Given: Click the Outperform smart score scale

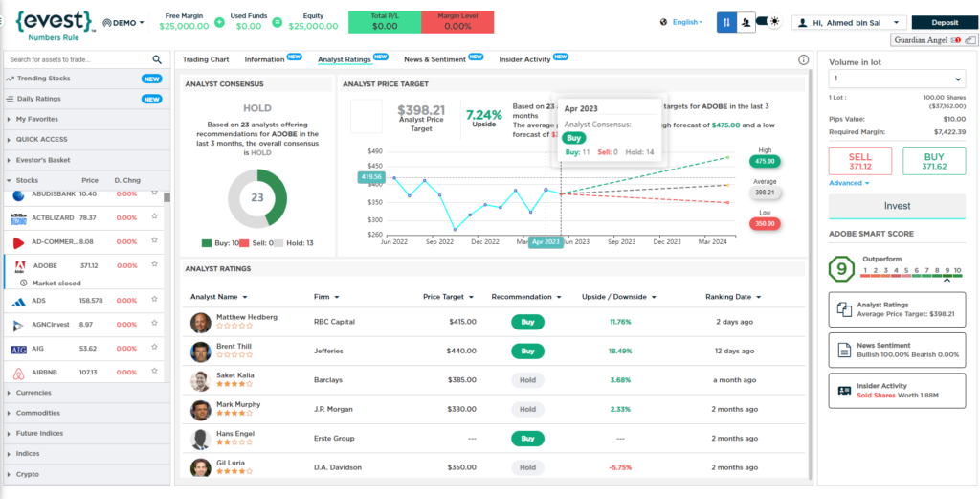Looking at the screenshot, I should point(911,273).
